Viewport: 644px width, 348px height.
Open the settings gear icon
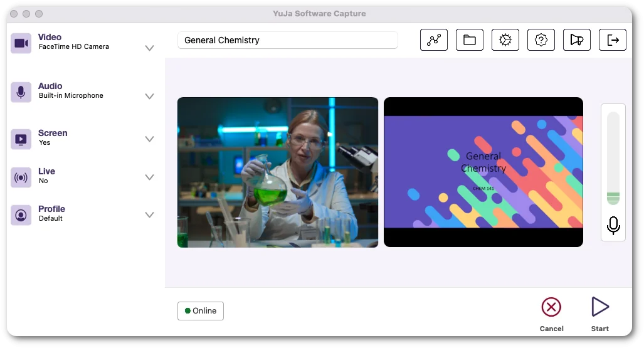[505, 40]
